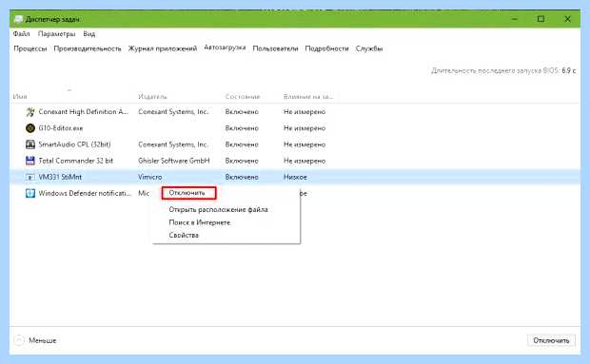Click Включено status in the G10-Editor row
Viewport: 590px width, 364px height.
(x=242, y=128)
